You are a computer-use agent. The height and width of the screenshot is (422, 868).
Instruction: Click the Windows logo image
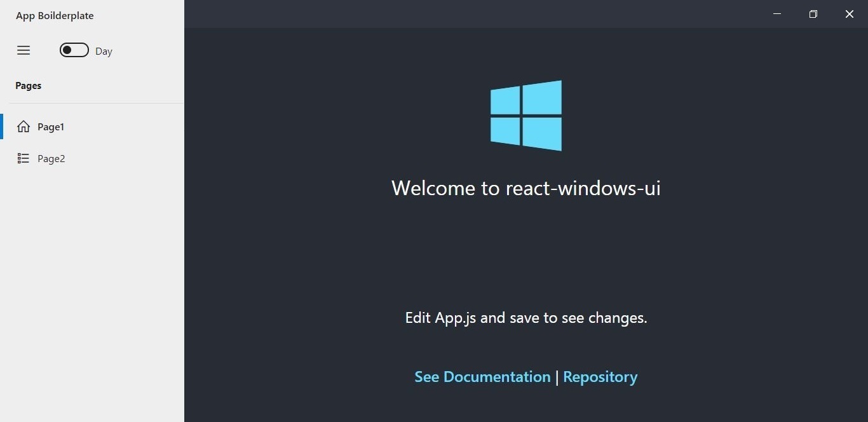[x=526, y=116]
